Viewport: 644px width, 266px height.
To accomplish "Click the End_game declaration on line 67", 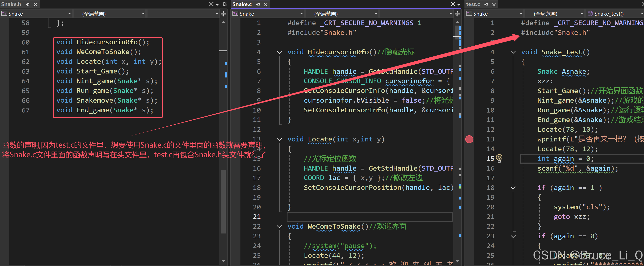I will coord(105,110).
